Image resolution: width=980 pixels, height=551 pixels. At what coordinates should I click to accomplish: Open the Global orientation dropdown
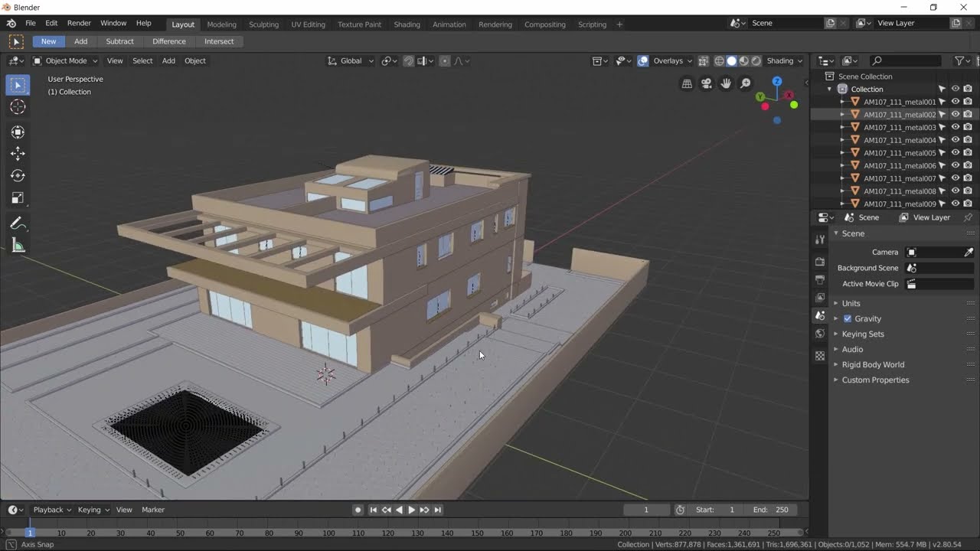tap(351, 61)
